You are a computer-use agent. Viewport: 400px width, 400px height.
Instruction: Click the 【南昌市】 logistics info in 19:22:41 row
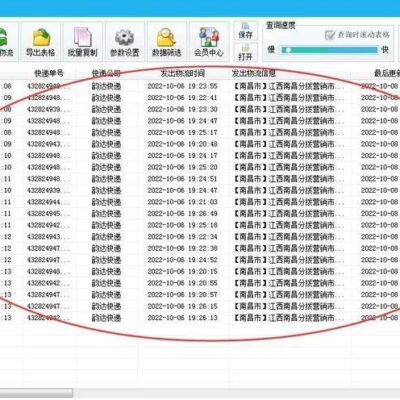(x=289, y=98)
